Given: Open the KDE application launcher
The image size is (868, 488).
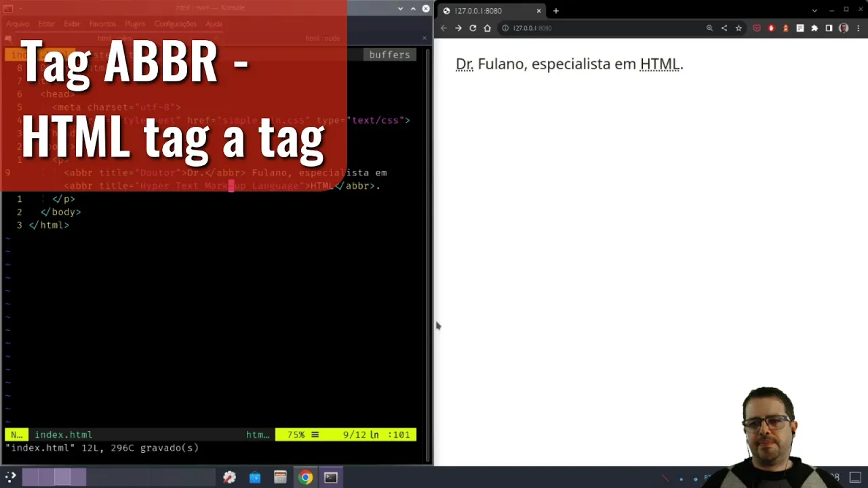Looking at the screenshot, I should click(x=10, y=477).
